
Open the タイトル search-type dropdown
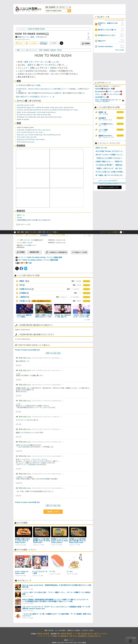click(65, 7)
